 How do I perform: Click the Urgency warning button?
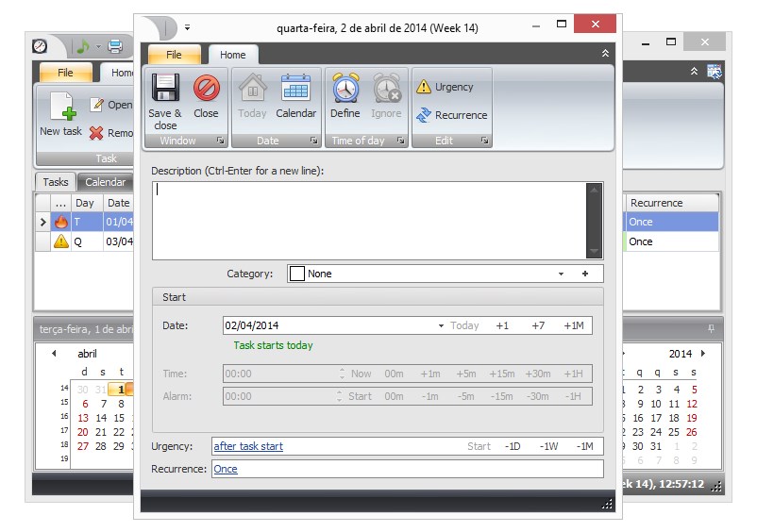coord(445,87)
